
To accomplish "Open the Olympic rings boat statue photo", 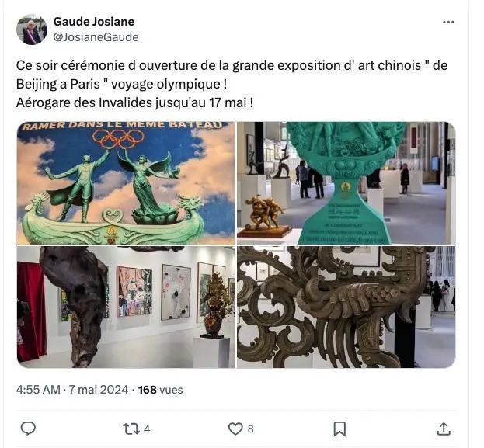I will [x=126, y=183].
